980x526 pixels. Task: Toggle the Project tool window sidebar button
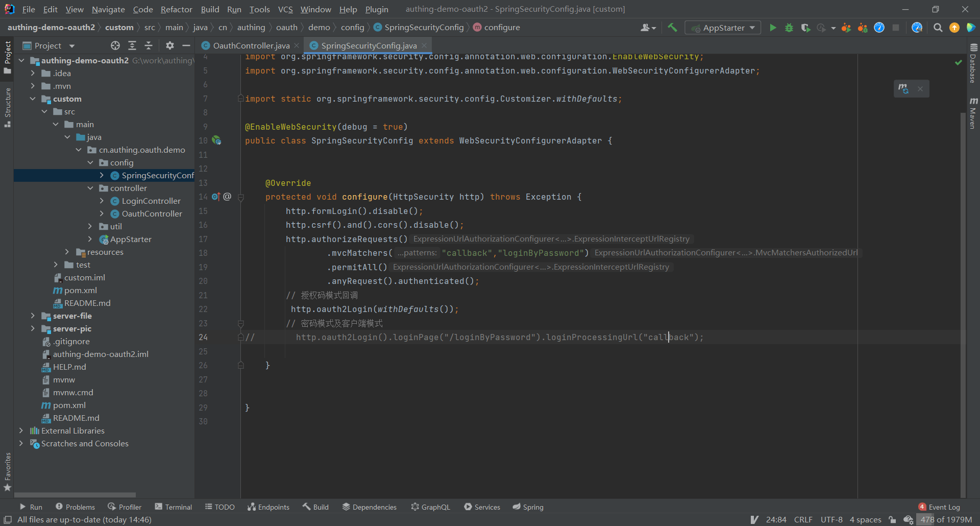click(7, 56)
